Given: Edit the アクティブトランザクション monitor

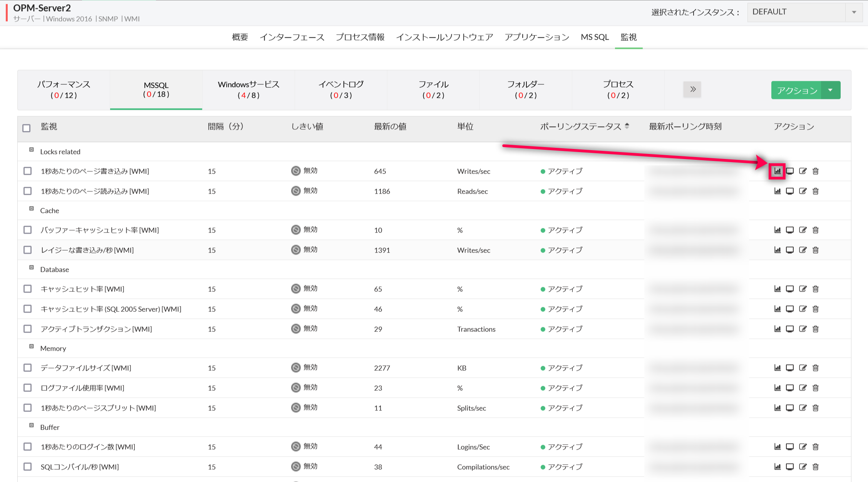Looking at the screenshot, I should click(803, 329).
